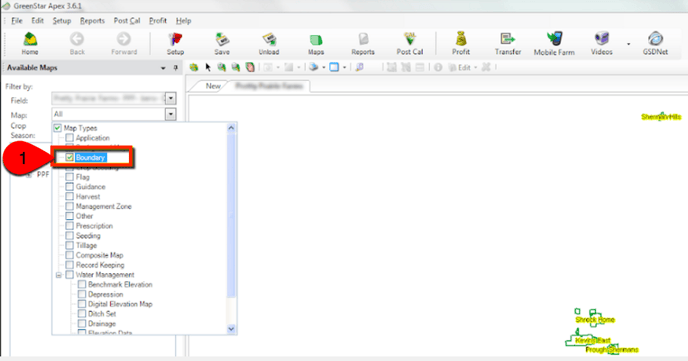Screen dimensions: 688x361
Task: Open the Home icon in toolbar
Action: [x=30, y=43]
